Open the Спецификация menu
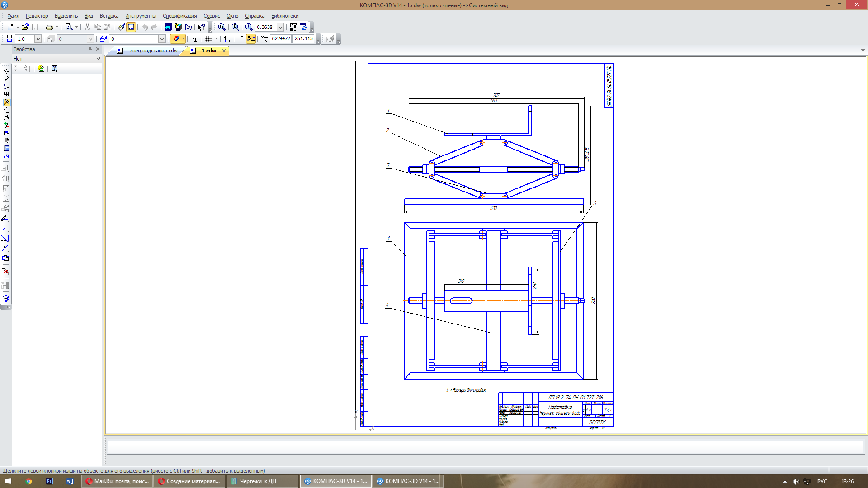868x488 pixels. tap(179, 16)
